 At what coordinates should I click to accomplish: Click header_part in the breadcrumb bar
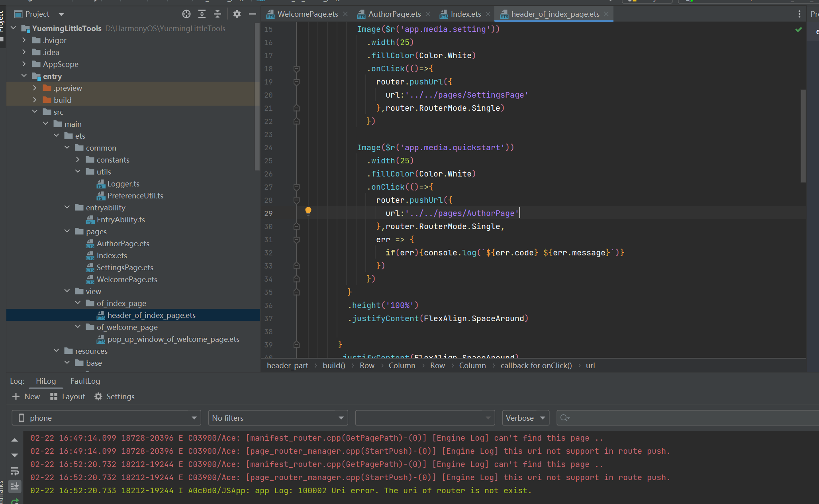tap(288, 365)
